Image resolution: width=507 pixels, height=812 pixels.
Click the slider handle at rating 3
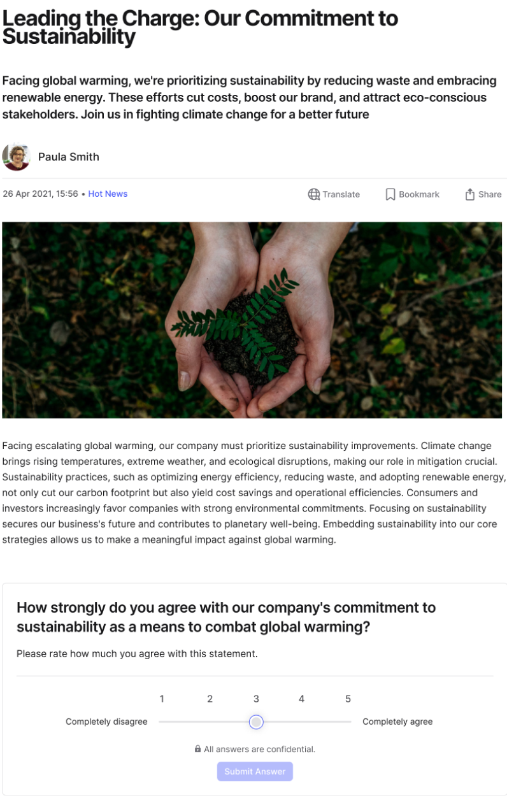pos(256,722)
